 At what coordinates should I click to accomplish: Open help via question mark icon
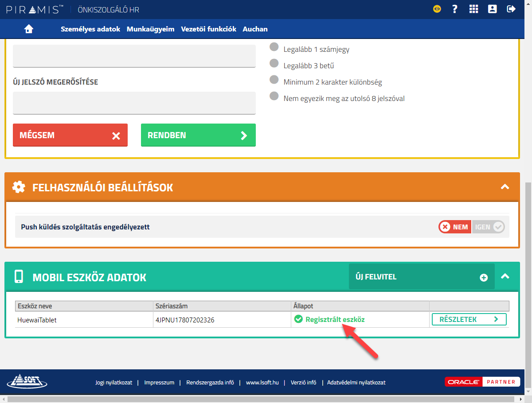pyautogui.click(x=454, y=9)
